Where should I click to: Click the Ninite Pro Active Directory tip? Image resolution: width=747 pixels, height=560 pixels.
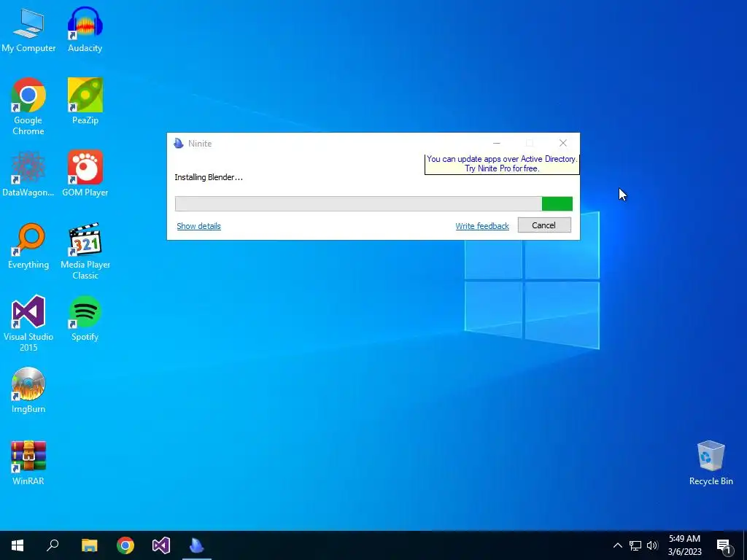pyautogui.click(x=502, y=164)
